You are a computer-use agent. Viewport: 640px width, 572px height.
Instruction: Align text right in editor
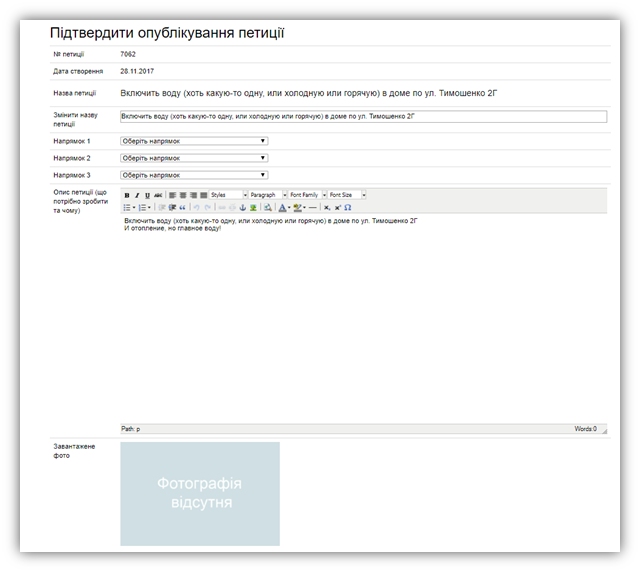click(193, 195)
